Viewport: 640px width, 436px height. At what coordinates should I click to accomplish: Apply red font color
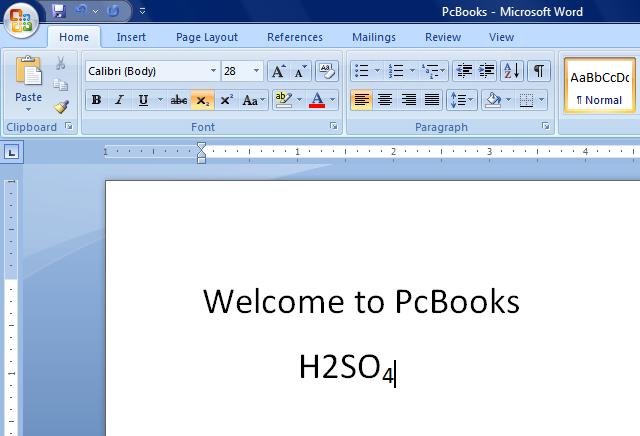pyautogui.click(x=317, y=100)
